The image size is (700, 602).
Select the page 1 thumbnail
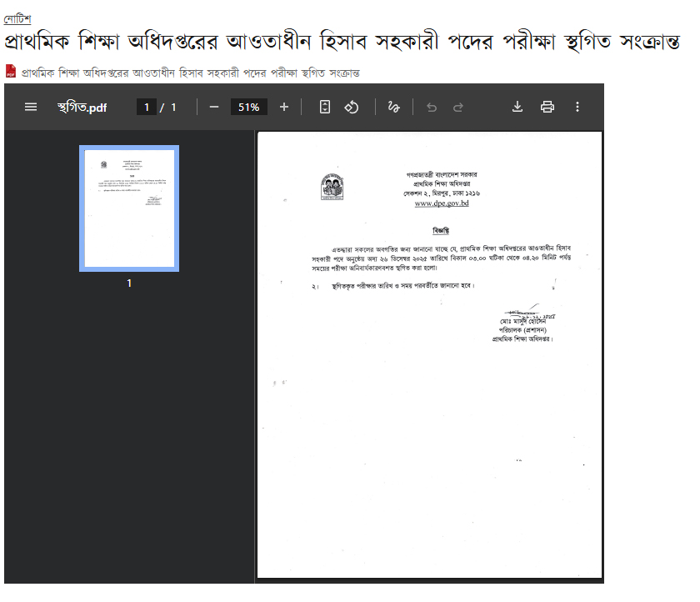(x=129, y=208)
